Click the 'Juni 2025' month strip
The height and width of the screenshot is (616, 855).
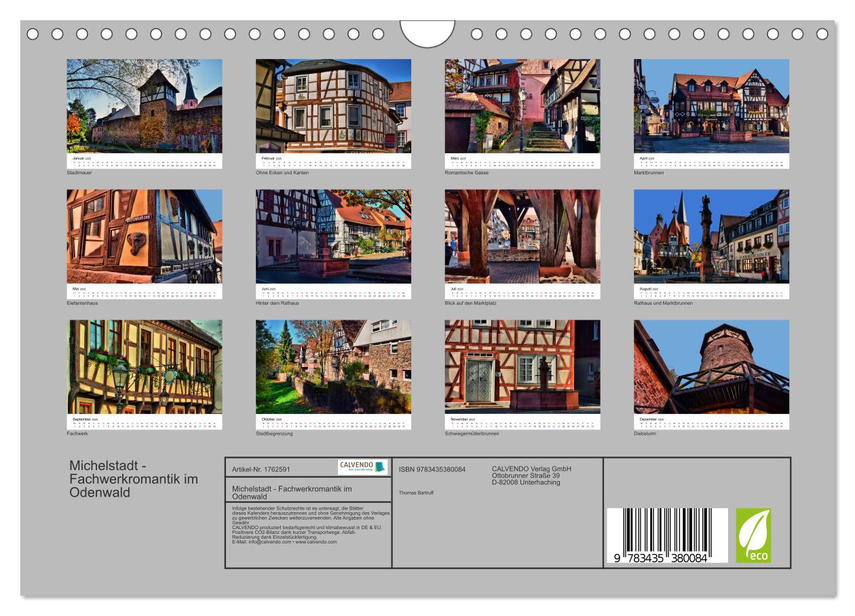(x=333, y=292)
